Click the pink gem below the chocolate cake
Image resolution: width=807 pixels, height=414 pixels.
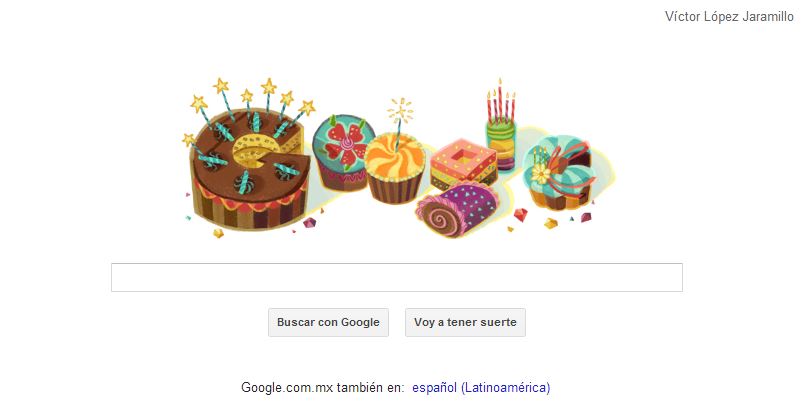[309, 223]
